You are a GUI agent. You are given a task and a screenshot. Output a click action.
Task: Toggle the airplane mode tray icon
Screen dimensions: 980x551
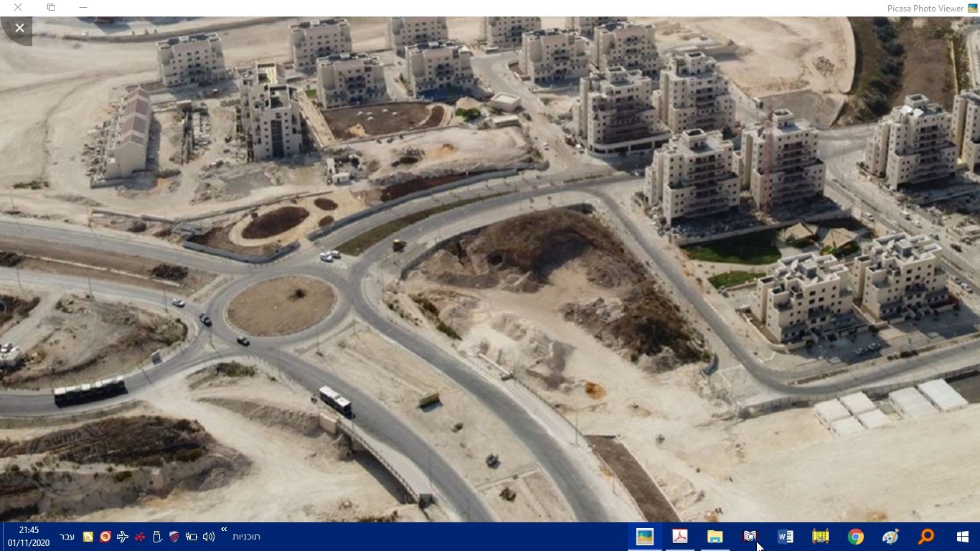pos(123,537)
